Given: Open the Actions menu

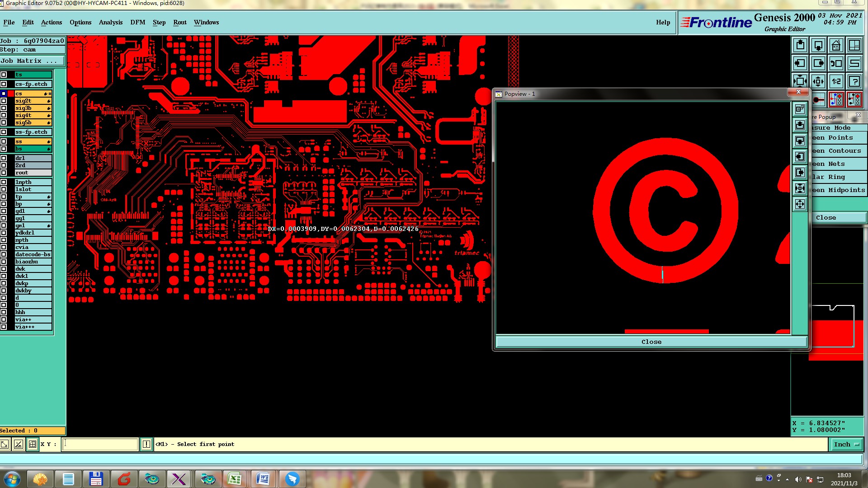Looking at the screenshot, I should 52,22.
